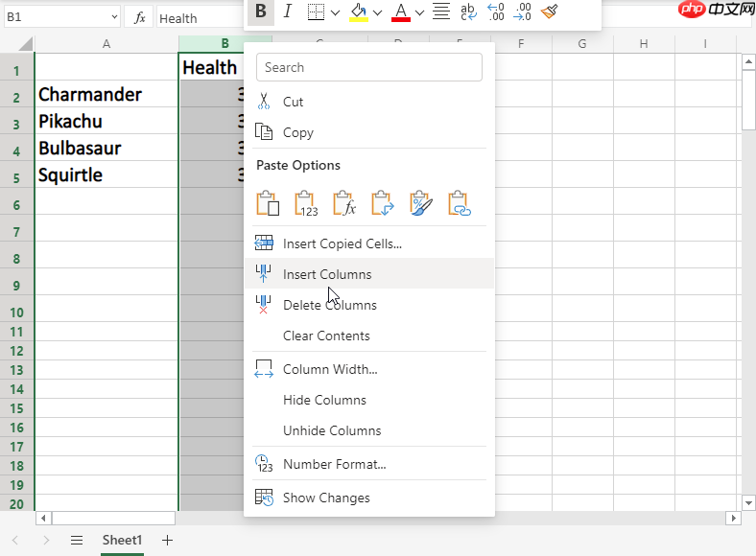The height and width of the screenshot is (556, 756).
Task: Click the Select All corner triangle
Action: click(x=26, y=44)
